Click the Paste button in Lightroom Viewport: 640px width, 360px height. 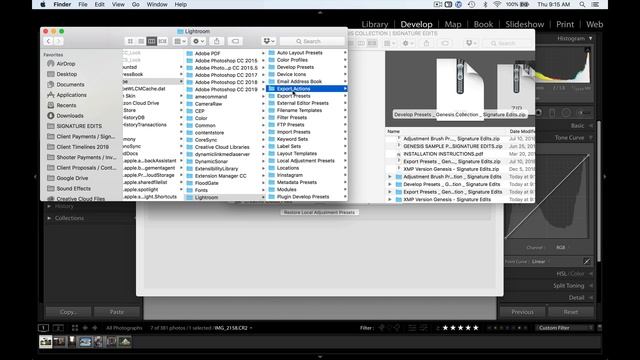(117, 312)
